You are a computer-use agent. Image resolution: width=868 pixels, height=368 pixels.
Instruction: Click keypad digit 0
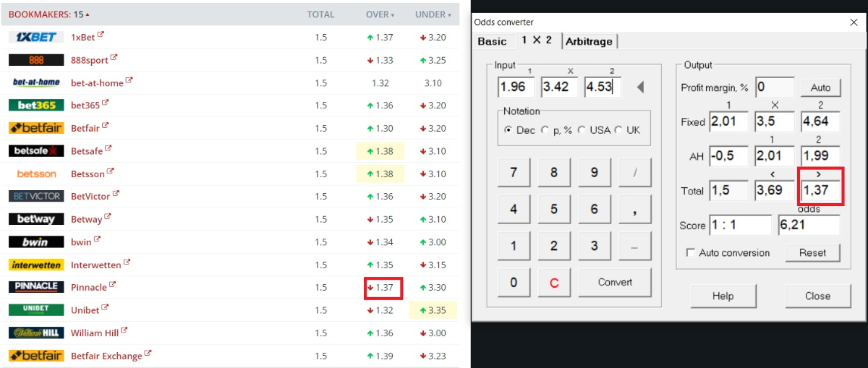pos(514,283)
